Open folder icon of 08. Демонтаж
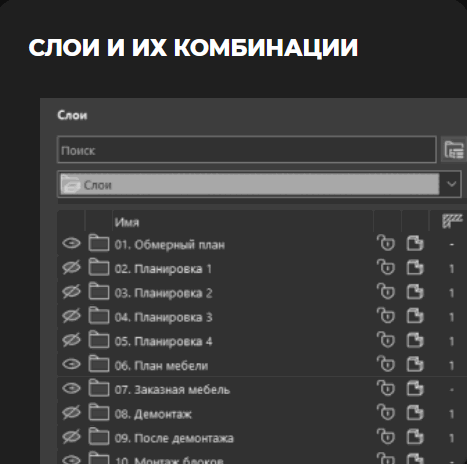467x464 pixels. pyautogui.click(x=99, y=412)
